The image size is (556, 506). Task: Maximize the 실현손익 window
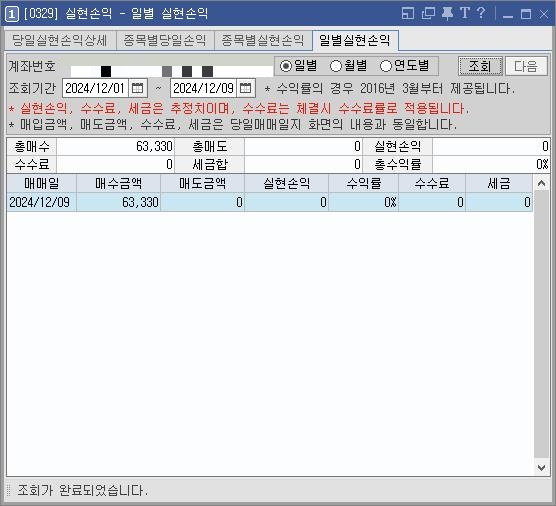pyautogui.click(x=526, y=14)
